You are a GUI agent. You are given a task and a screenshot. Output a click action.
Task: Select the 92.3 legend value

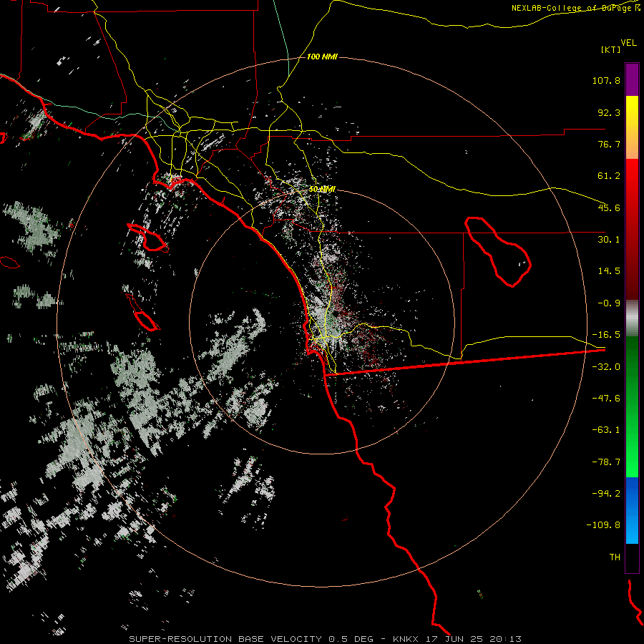(609, 112)
